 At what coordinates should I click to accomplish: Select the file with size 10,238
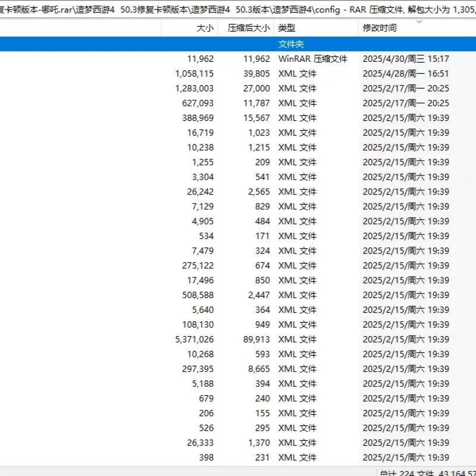click(x=201, y=148)
